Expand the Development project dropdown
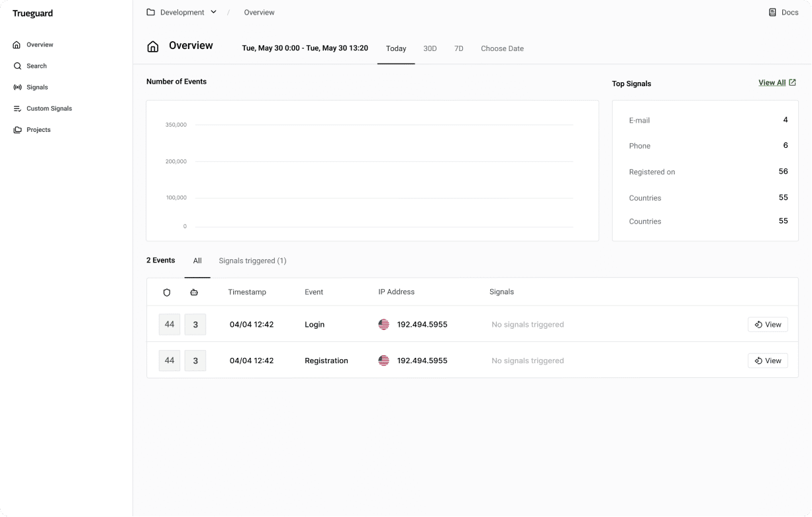This screenshot has height=517, width=812. click(x=213, y=12)
